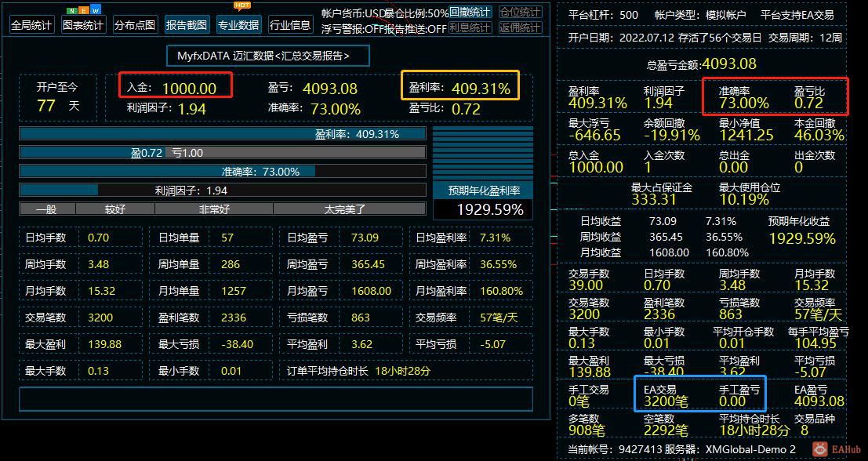The width and height of the screenshot is (868, 461).
Task: Click the empty text box at bottom
Action: click(276, 399)
